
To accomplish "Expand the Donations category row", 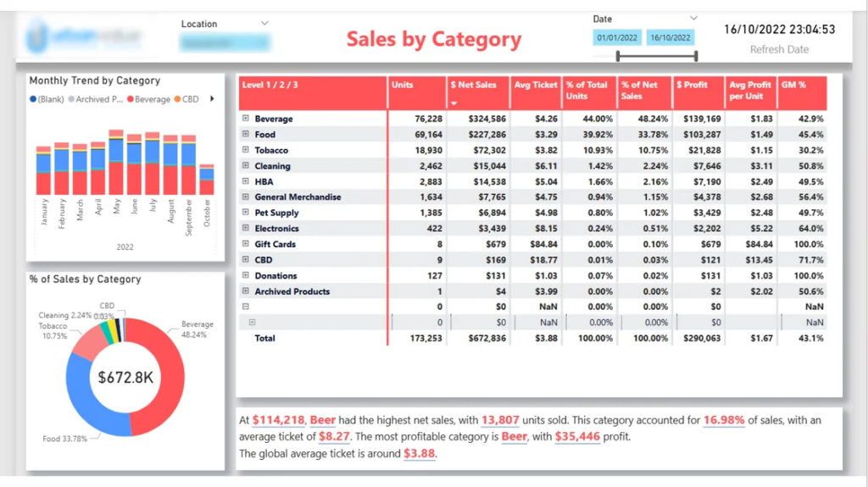I will click(x=245, y=275).
